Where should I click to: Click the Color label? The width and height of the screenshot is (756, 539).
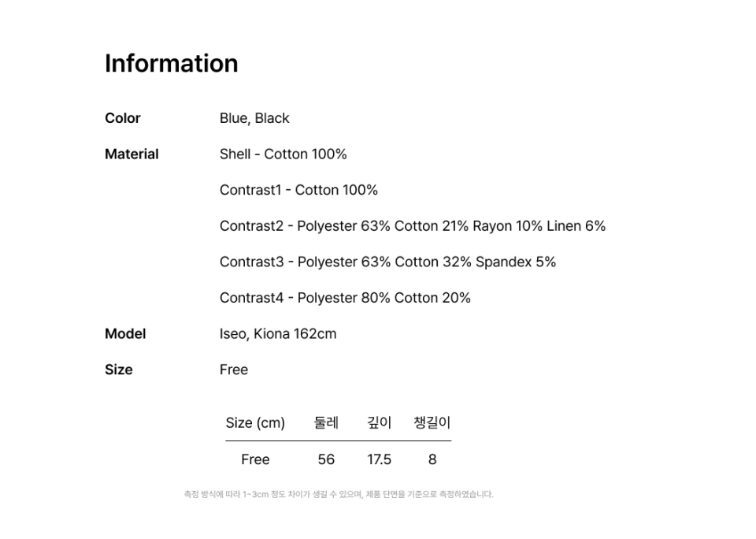click(122, 118)
